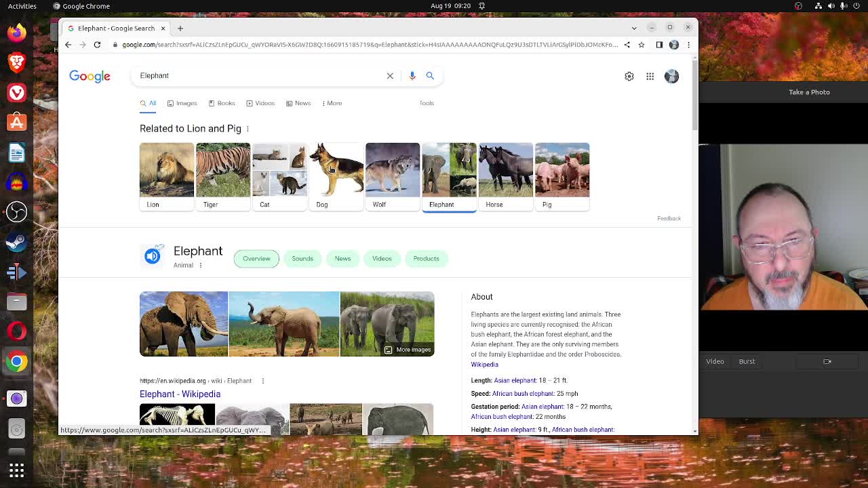The width and height of the screenshot is (868, 488).
Task: Open Steam from the dock
Action: (x=17, y=242)
